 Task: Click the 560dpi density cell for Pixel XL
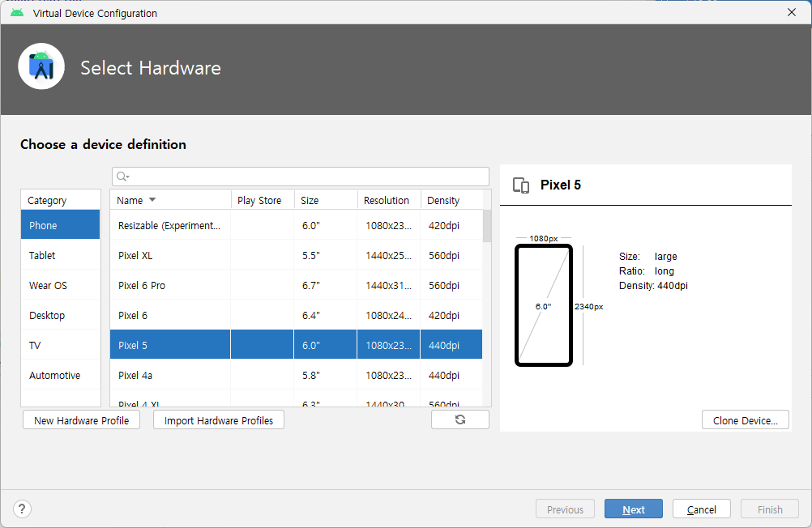point(451,255)
